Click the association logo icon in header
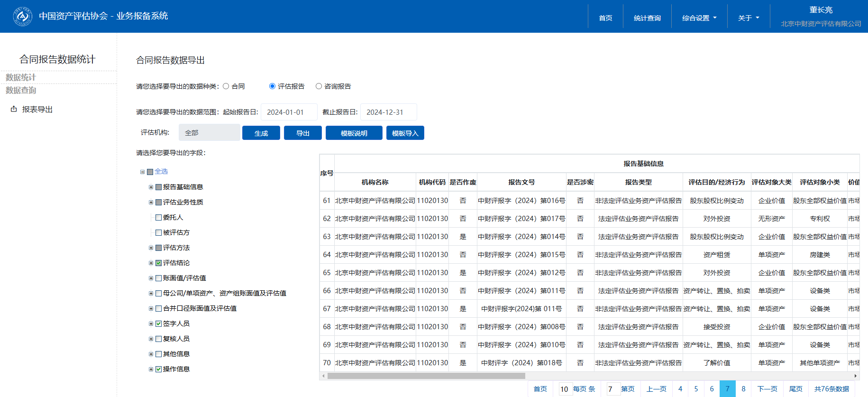This screenshot has height=397, width=868. point(22,17)
